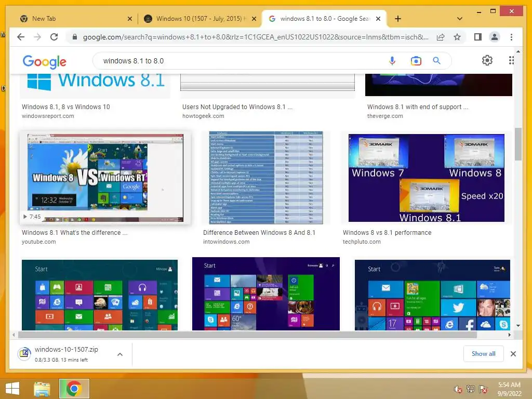Image resolution: width=532 pixels, height=399 pixels.
Task: Reload the current page
Action: 54,37
